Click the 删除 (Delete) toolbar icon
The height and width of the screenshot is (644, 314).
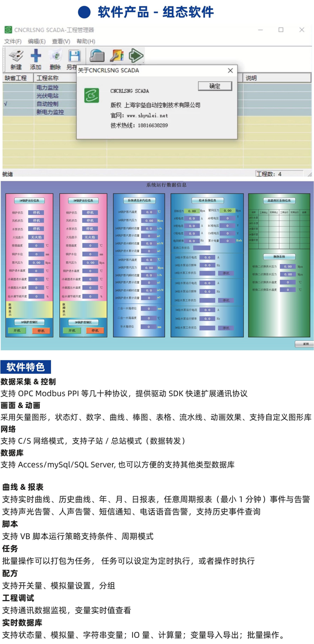tap(55, 56)
